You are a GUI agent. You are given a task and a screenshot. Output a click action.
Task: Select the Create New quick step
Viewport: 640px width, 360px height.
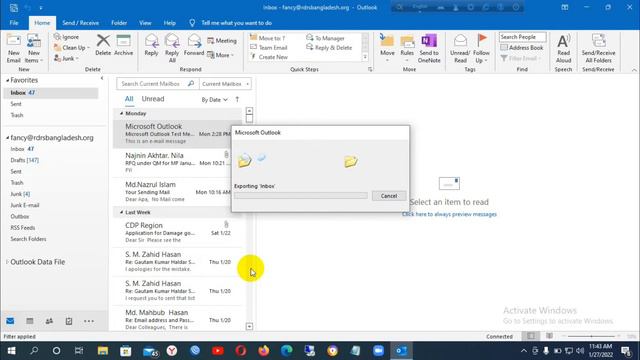[269, 57]
